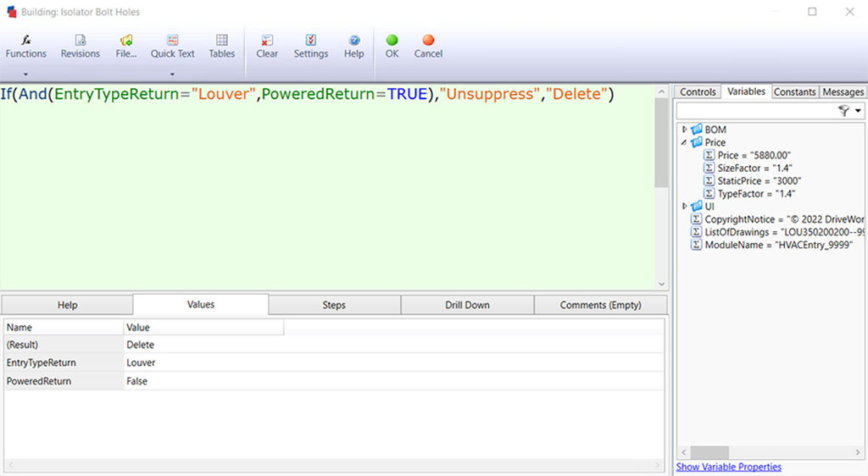Open the Functions dropdown arrow
Viewport: 868px width, 476px height.
pyautogui.click(x=25, y=74)
